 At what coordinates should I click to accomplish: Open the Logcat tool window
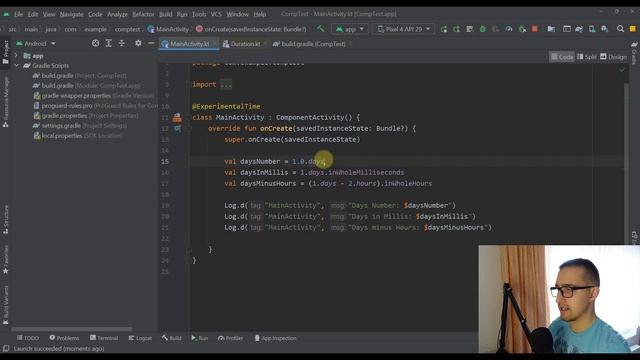point(140,338)
